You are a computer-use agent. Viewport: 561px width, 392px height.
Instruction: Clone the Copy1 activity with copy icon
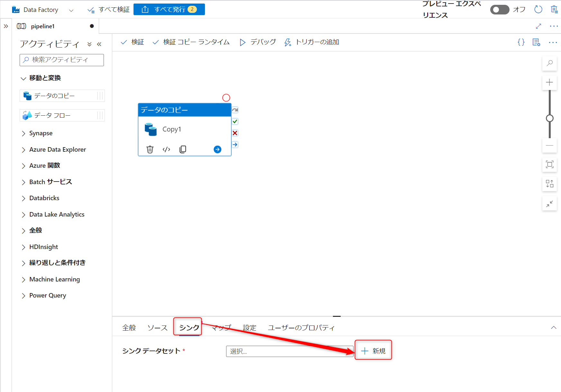tap(183, 149)
